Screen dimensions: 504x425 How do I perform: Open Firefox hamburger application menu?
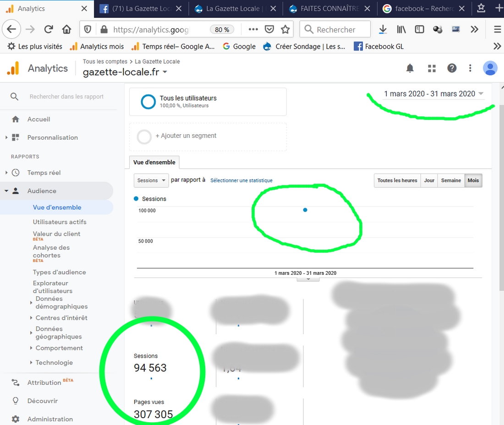497,30
